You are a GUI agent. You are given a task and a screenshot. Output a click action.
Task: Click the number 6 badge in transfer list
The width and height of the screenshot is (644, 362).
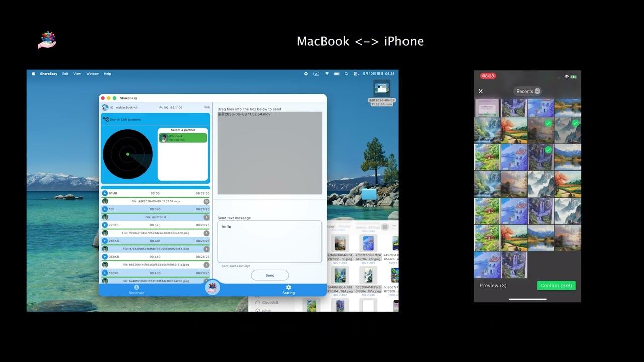[x=206, y=265]
